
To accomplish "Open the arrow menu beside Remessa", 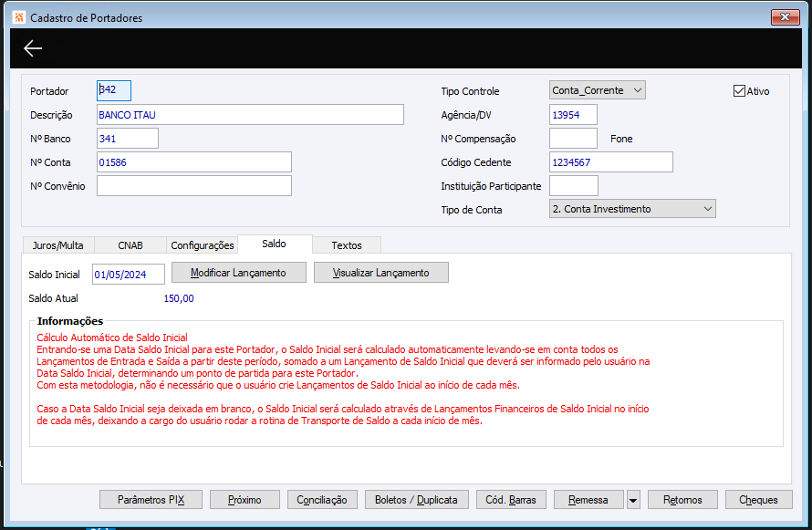I will (633, 500).
